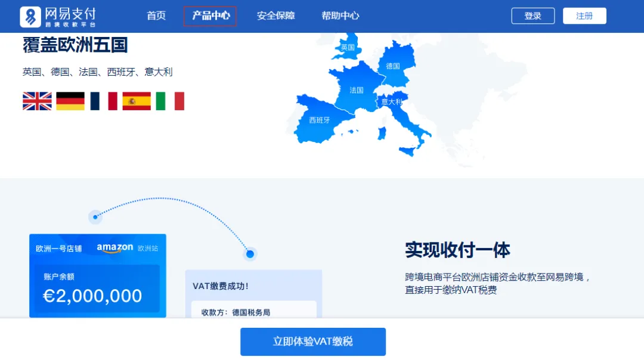The height and width of the screenshot is (360, 644).
Task: Open the 首页 menu item
Action: pyautogui.click(x=156, y=16)
